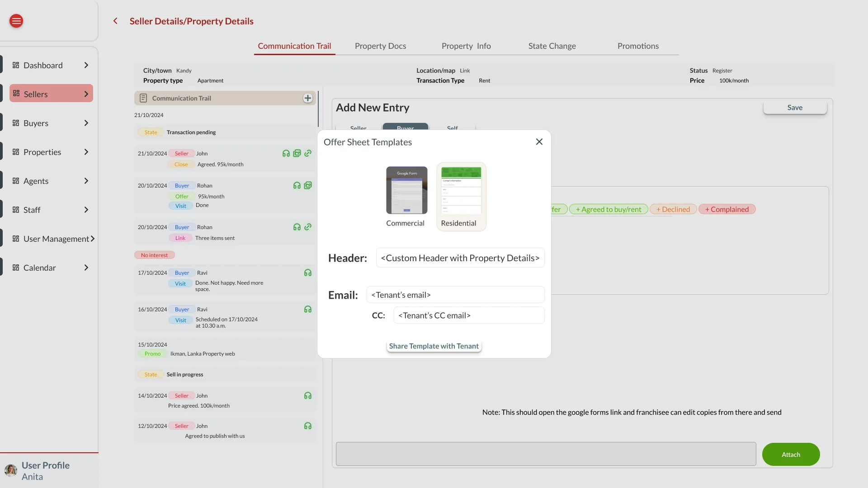Click the Tenant's email field

(x=455, y=295)
